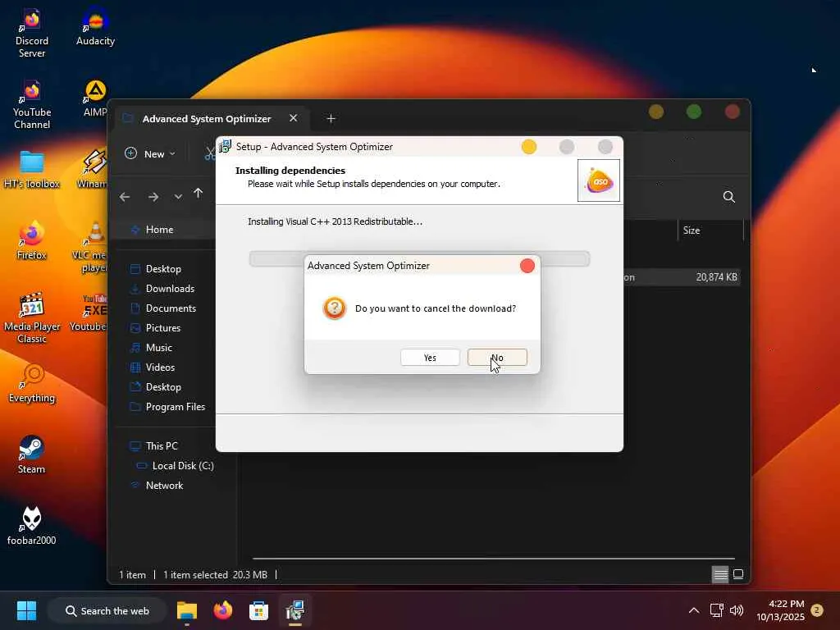Launch Steam from the desktop
This screenshot has width=840, height=630.
32,454
